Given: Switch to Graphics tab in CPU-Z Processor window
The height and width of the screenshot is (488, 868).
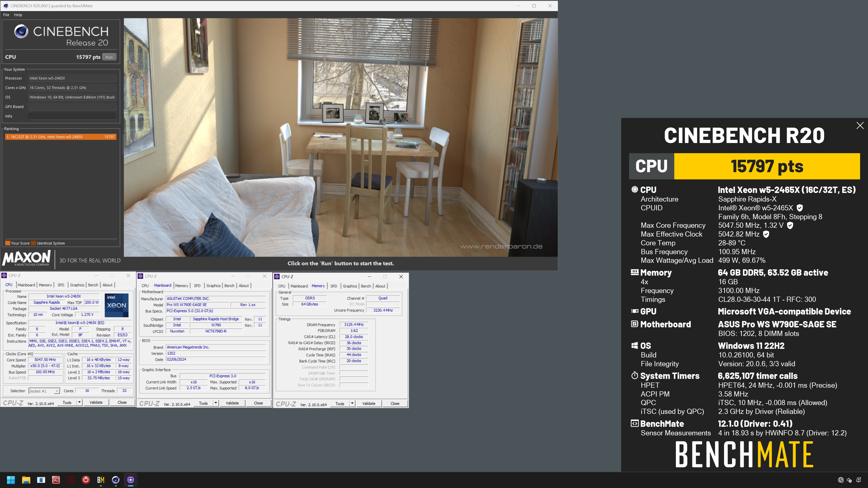Looking at the screenshot, I should click(77, 285).
